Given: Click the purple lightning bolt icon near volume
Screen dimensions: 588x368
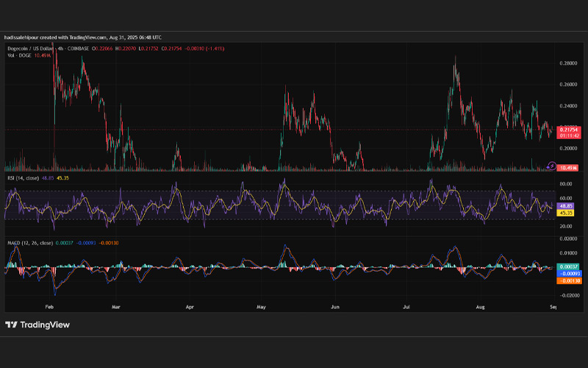Looking at the screenshot, I should 551,166.
